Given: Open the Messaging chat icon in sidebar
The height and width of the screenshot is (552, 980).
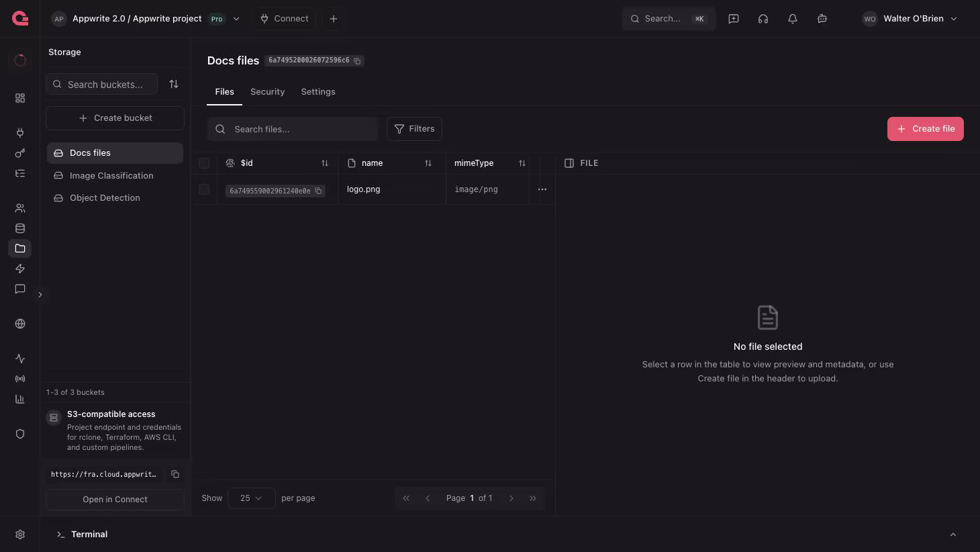Looking at the screenshot, I should [x=20, y=289].
